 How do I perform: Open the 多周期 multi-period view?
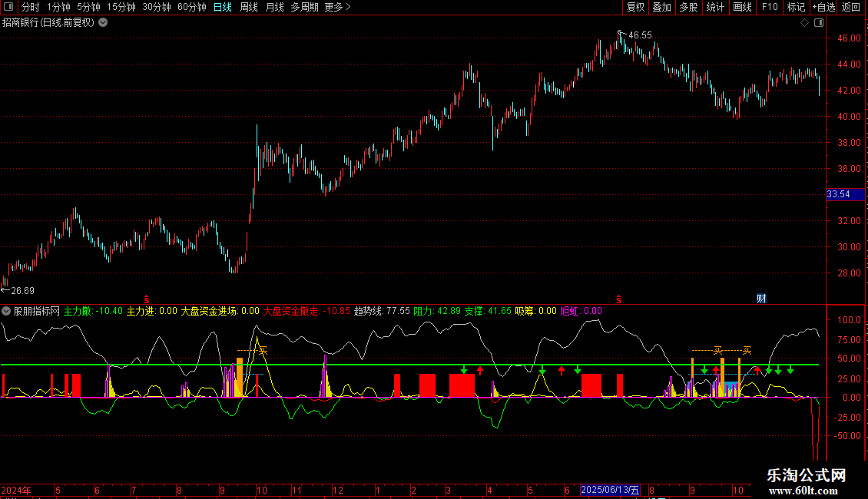pyautogui.click(x=304, y=7)
